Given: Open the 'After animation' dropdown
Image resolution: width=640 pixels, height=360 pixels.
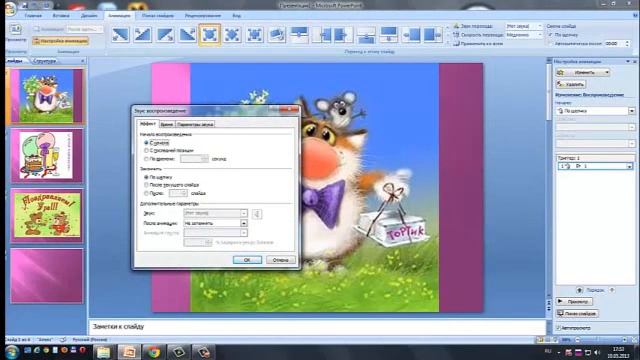Looking at the screenshot, I should click(244, 223).
